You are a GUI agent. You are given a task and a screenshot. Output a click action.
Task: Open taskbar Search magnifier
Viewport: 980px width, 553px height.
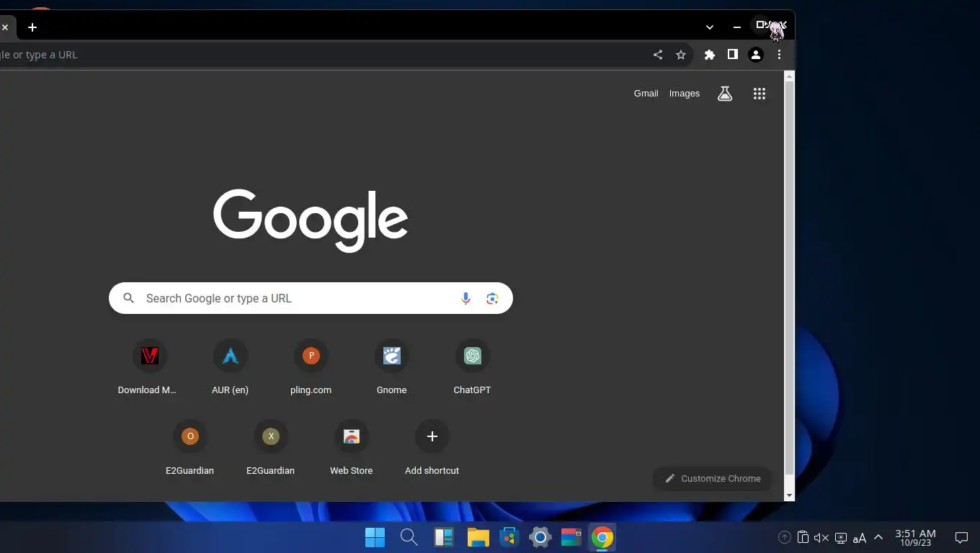(x=409, y=537)
